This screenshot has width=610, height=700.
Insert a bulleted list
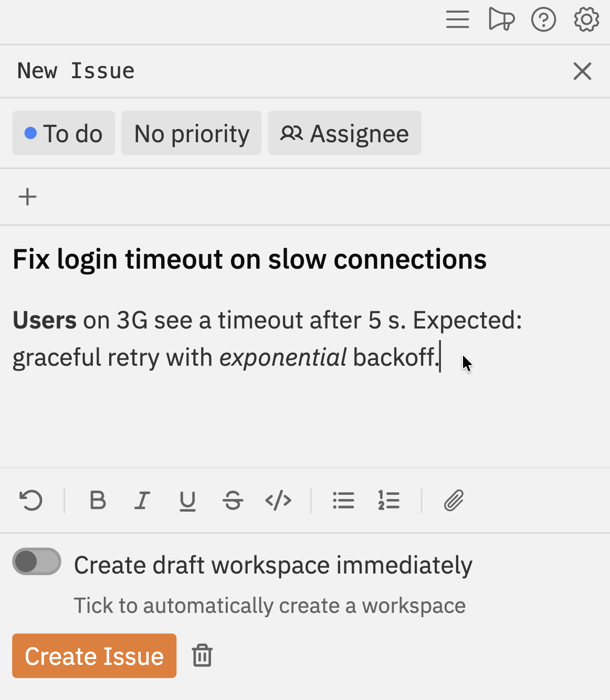point(343,500)
